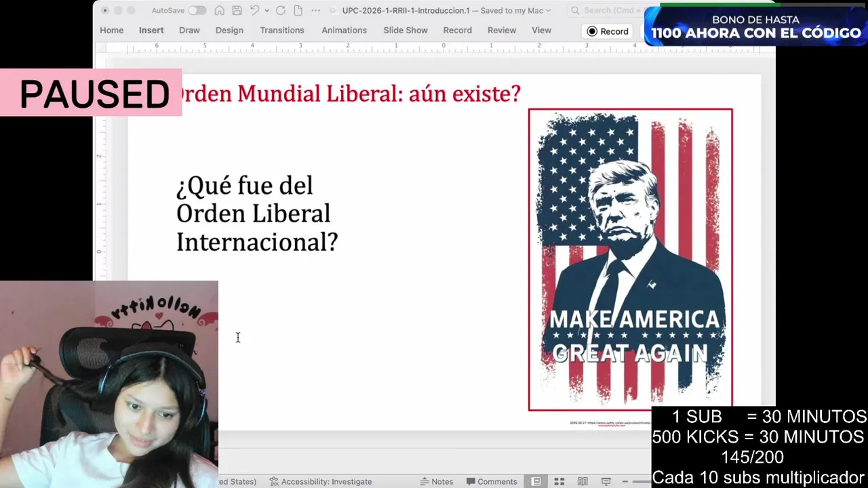The height and width of the screenshot is (488, 868).
Task: Switch to Normal view icon
Action: coord(536,481)
